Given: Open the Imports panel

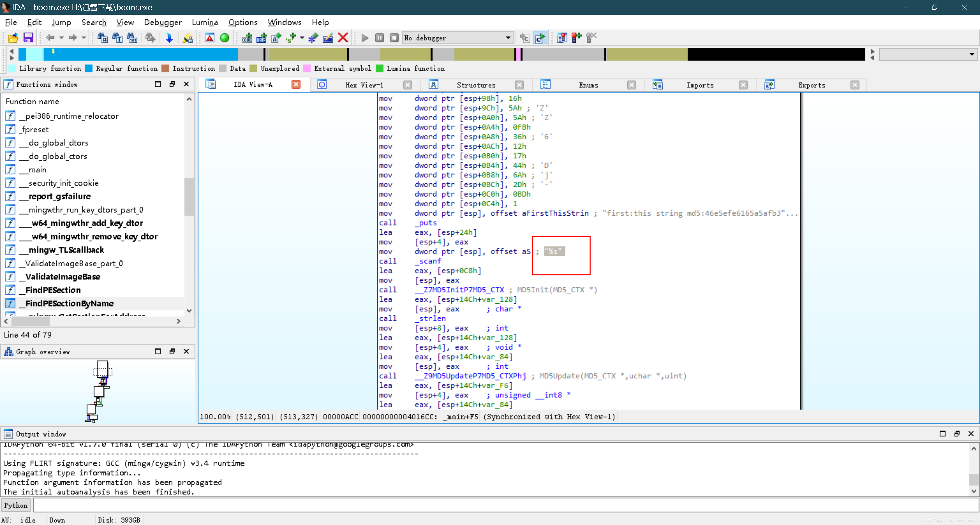Looking at the screenshot, I should point(699,85).
